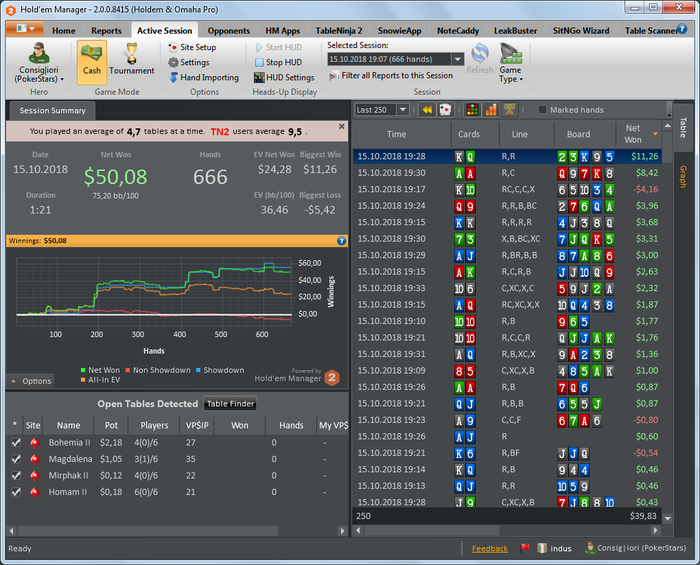Open the NoteCaddy tab
Image resolution: width=700 pixels, height=565 pixels.
click(x=458, y=30)
